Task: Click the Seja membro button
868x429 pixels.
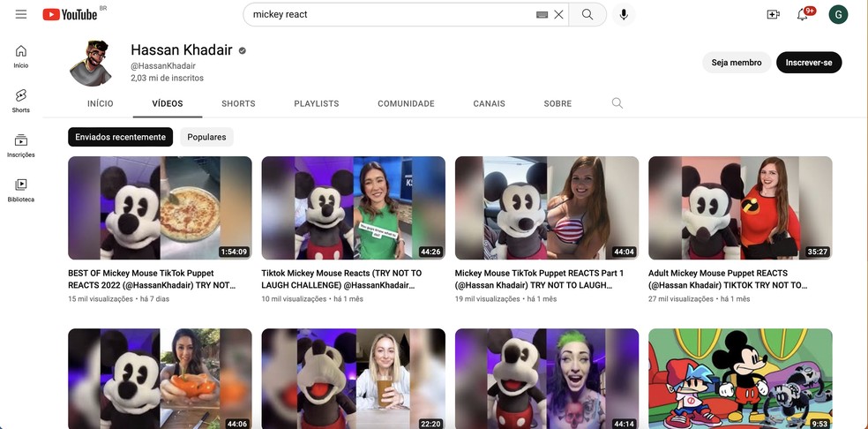Action: tap(737, 63)
